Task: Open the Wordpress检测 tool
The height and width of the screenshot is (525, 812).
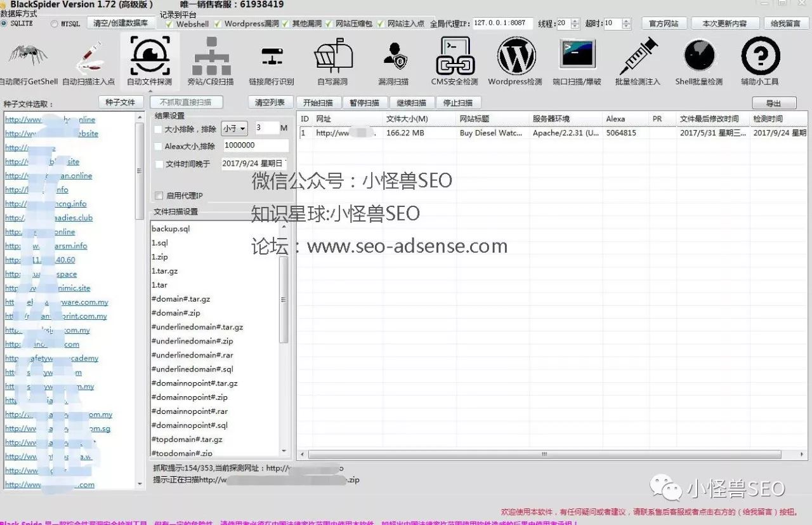Action: tap(515, 62)
